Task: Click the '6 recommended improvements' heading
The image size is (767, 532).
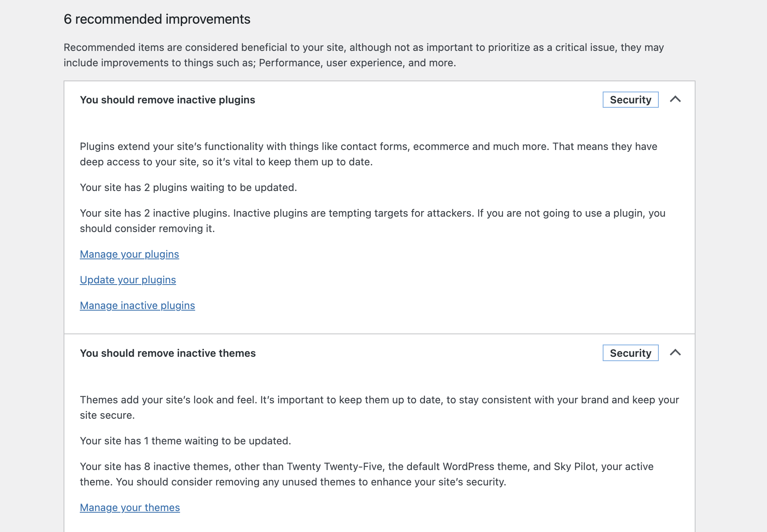Action: [x=157, y=19]
